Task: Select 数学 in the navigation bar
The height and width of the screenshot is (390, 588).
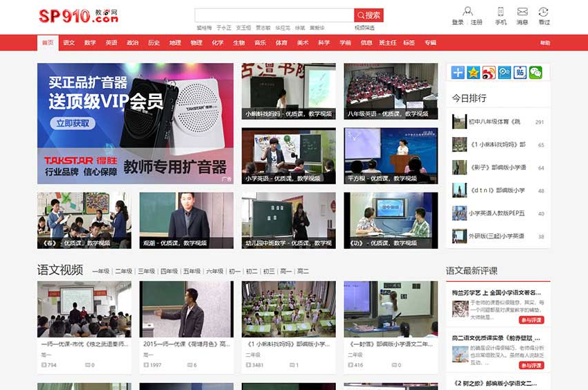Action: [90, 43]
